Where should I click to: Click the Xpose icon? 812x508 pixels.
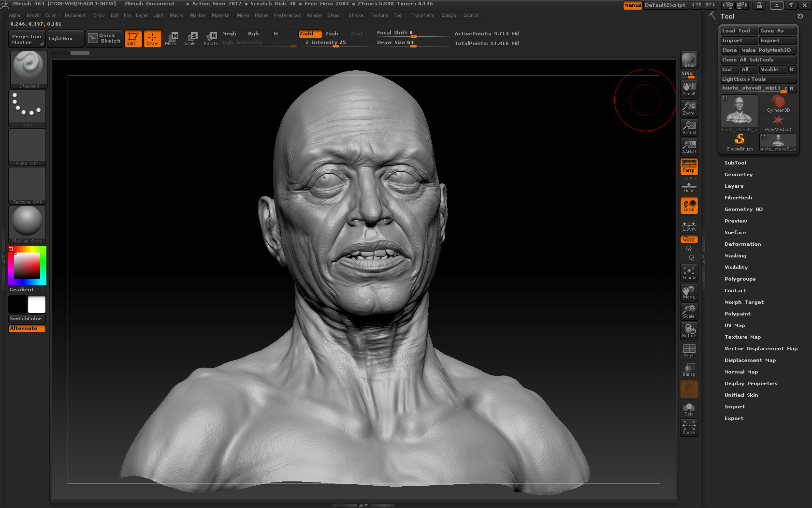689,428
